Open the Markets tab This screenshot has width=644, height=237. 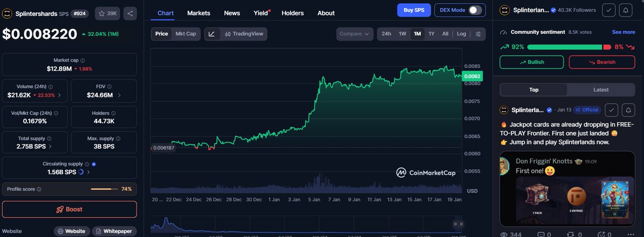click(199, 13)
